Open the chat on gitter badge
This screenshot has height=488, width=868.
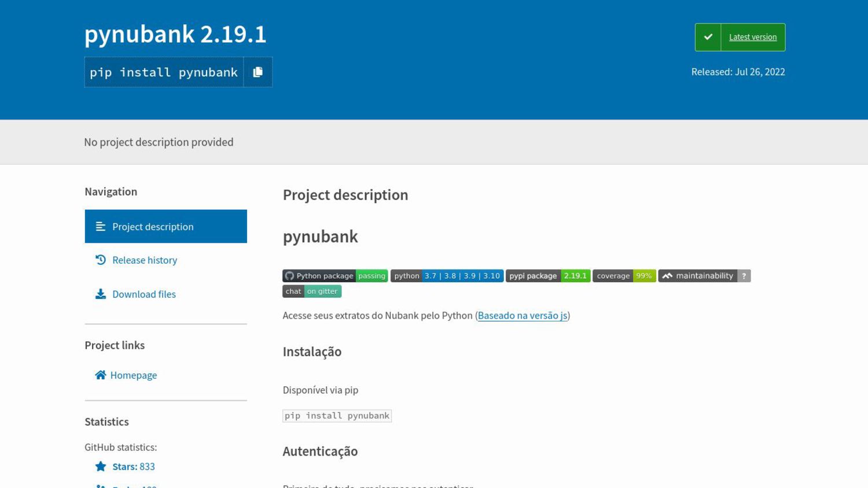click(x=312, y=291)
